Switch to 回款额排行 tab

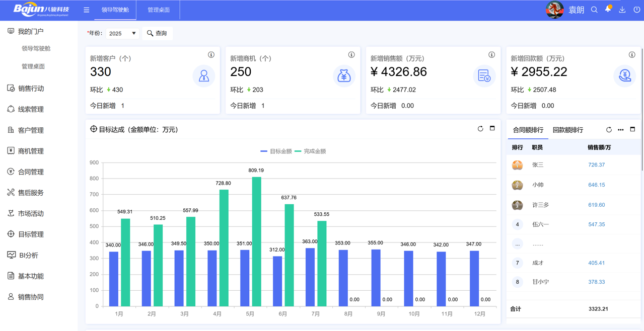point(567,130)
